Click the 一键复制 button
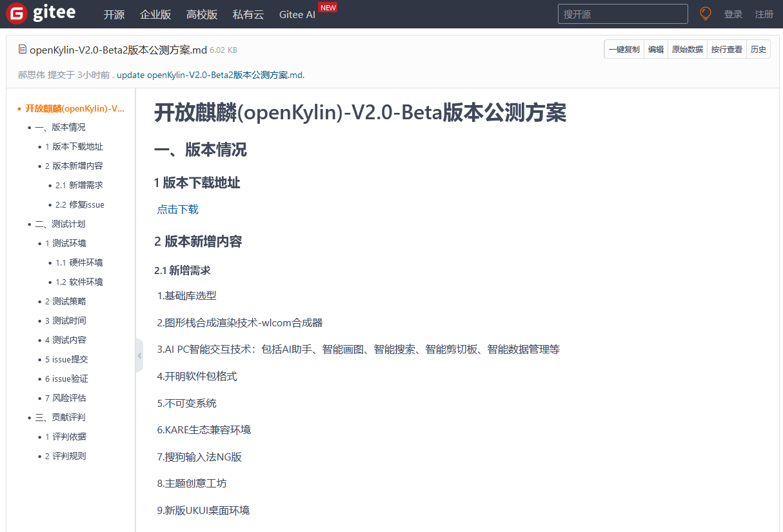Viewport: 783px width, 532px height. (624, 49)
